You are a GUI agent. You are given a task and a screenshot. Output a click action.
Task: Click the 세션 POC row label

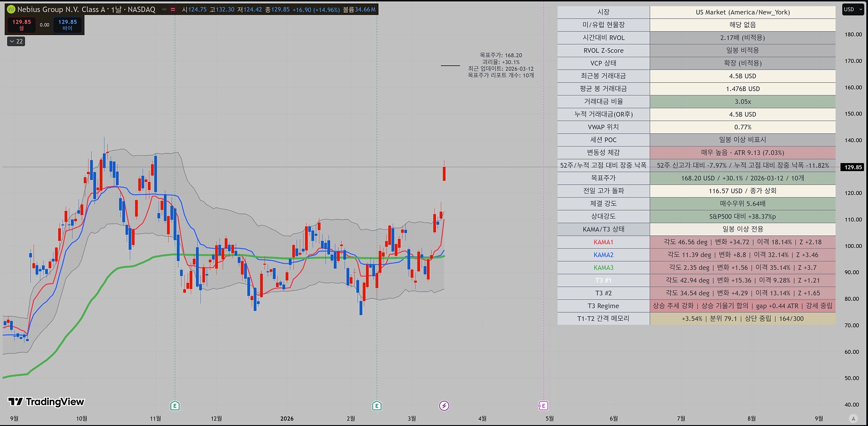click(604, 140)
